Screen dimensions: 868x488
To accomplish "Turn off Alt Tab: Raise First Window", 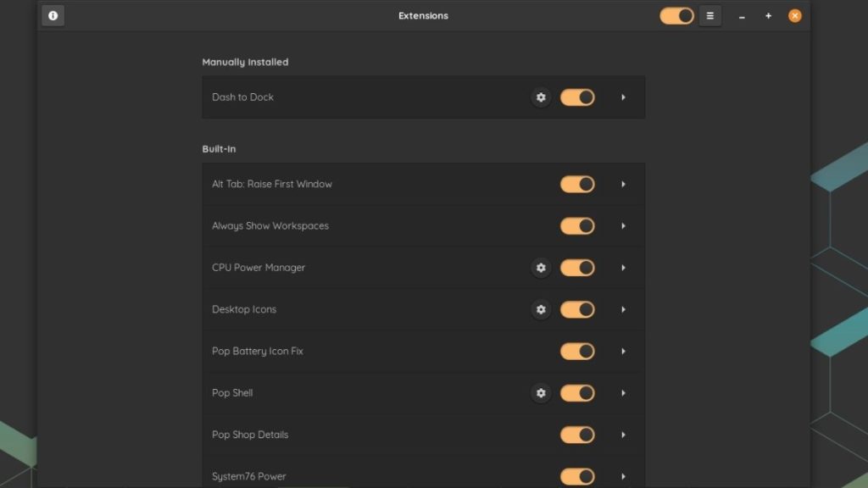I will [x=577, y=184].
